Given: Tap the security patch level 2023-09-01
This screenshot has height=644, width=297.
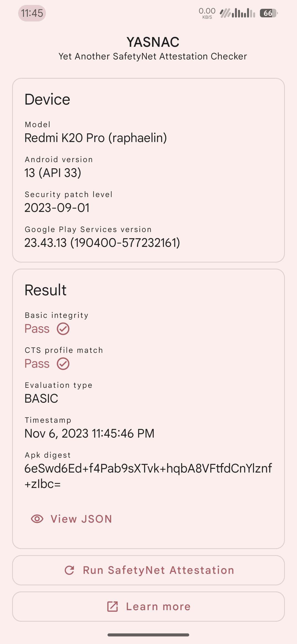Looking at the screenshot, I should [x=57, y=208].
